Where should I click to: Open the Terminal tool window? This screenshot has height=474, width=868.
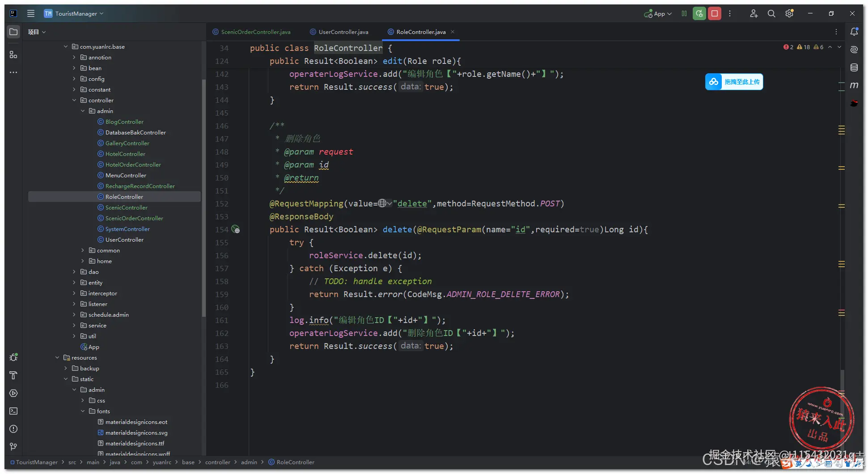coord(13,411)
